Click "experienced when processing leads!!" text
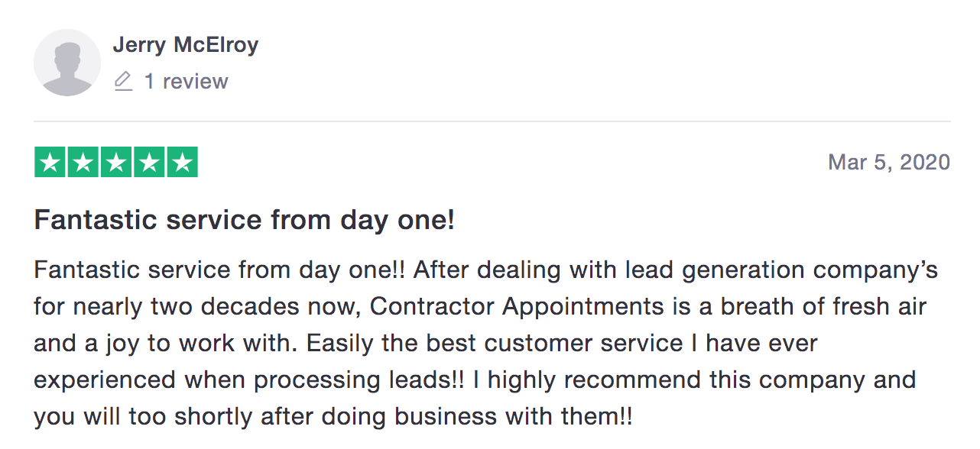Screen dimensions: 980x449 pos(249,380)
